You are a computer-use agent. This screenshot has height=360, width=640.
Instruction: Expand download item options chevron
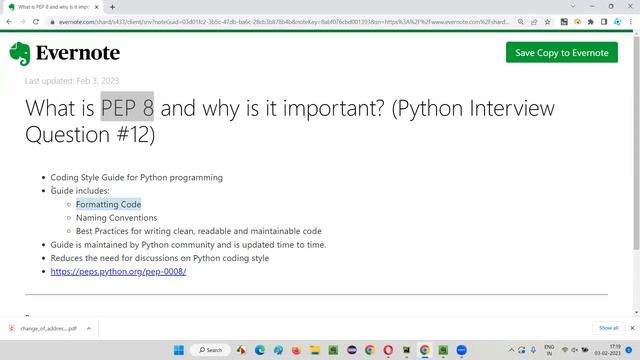(89, 328)
